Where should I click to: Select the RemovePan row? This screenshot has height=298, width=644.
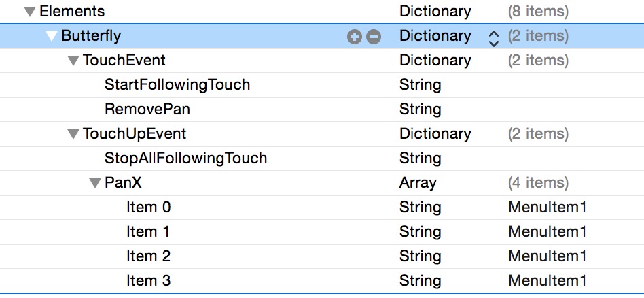click(x=147, y=110)
